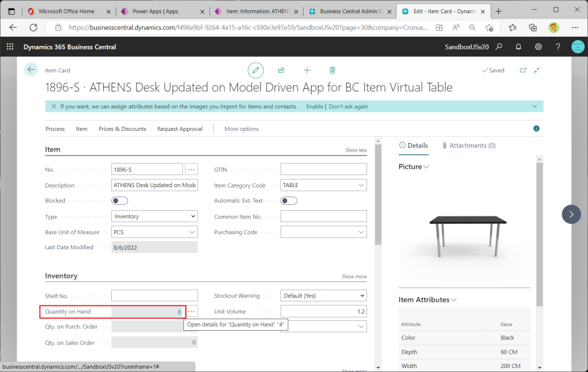This screenshot has height=372, width=588.
Task: Click the Description field
Action: [154, 185]
